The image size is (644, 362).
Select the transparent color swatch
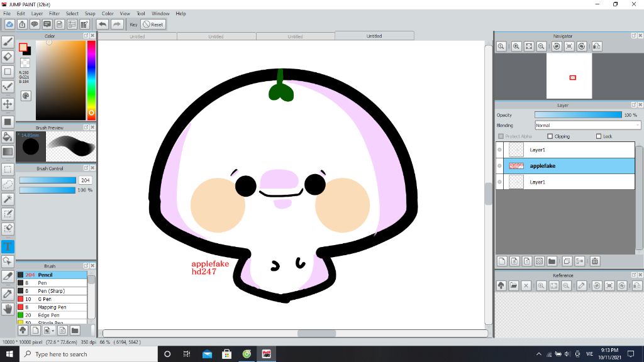pos(25,63)
